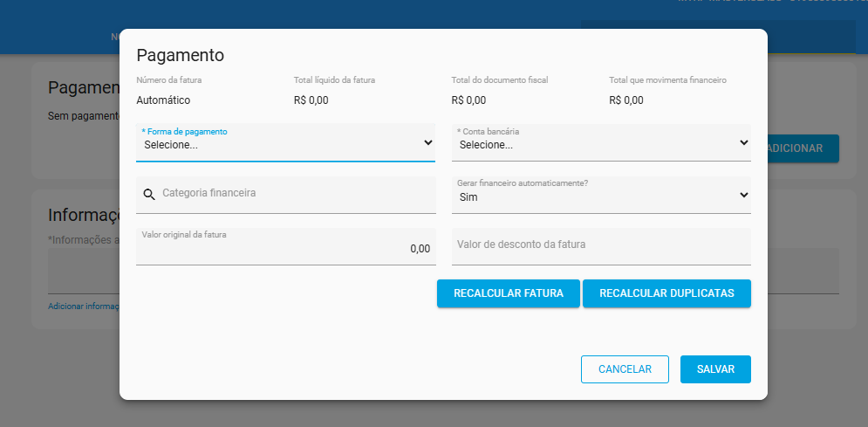This screenshot has height=427, width=868.
Task: Click the Informações text area in the background
Action: pyautogui.click(x=84, y=271)
